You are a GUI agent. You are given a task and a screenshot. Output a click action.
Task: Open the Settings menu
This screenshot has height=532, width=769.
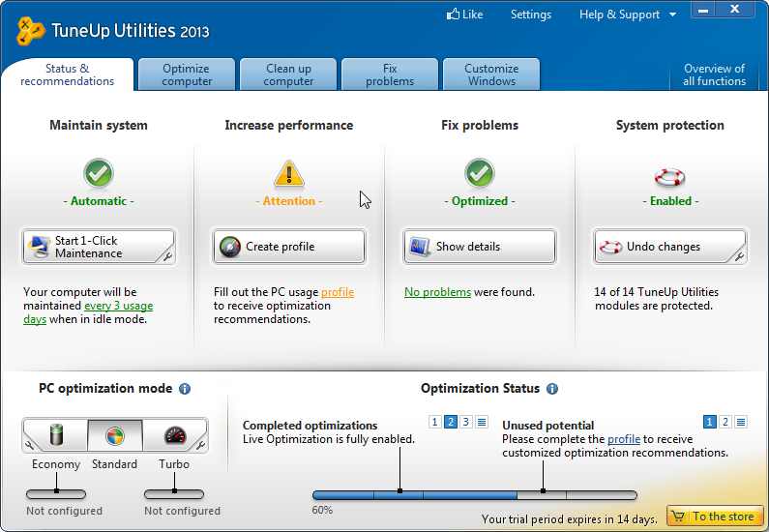pyautogui.click(x=531, y=15)
